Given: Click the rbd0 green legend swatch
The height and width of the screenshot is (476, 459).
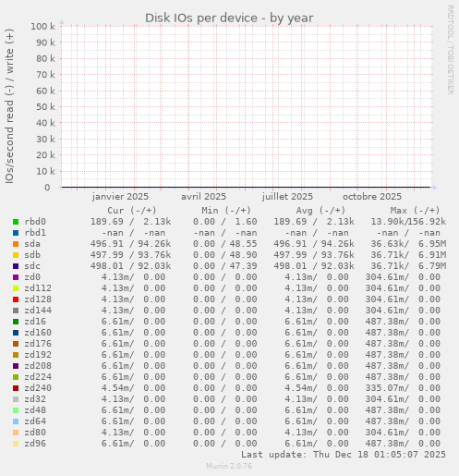Looking at the screenshot, I should [x=16, y=222].
